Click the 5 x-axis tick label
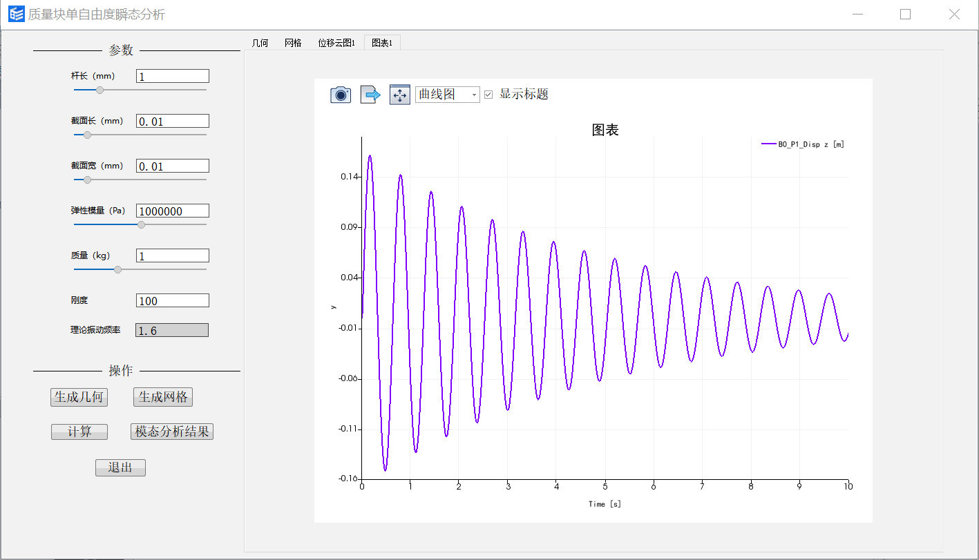Screen dimensions: 979x560 605,486
